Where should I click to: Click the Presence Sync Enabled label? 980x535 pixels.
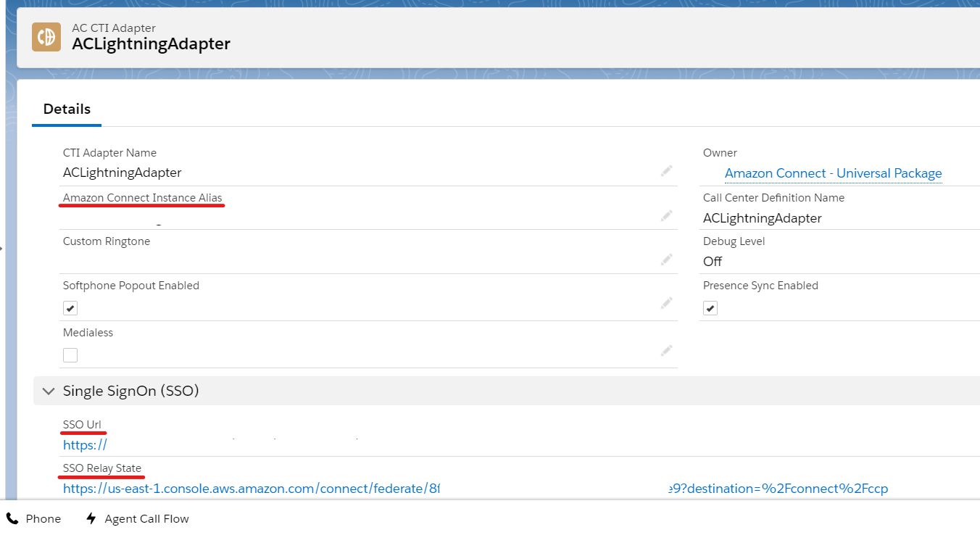(760, 286)
